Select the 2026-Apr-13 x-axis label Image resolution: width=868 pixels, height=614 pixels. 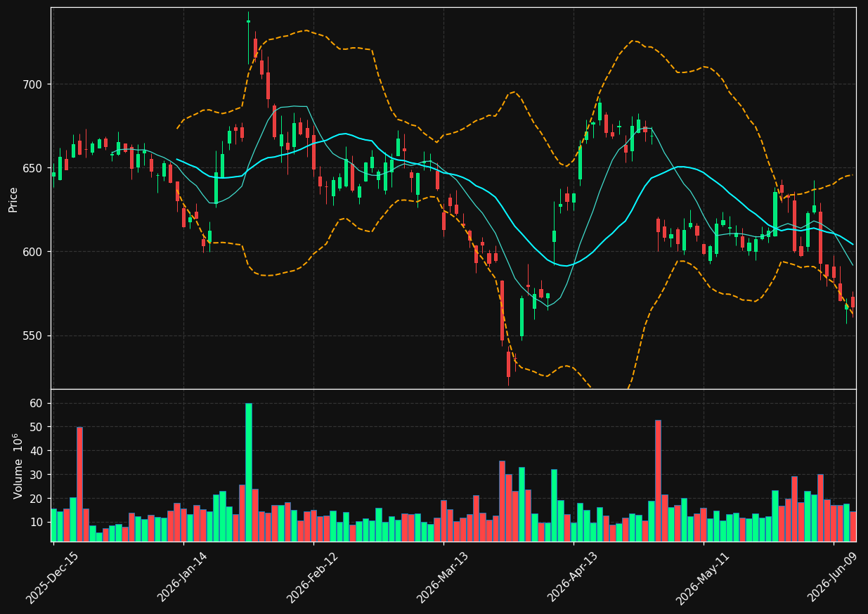click(x=573, y=577)
